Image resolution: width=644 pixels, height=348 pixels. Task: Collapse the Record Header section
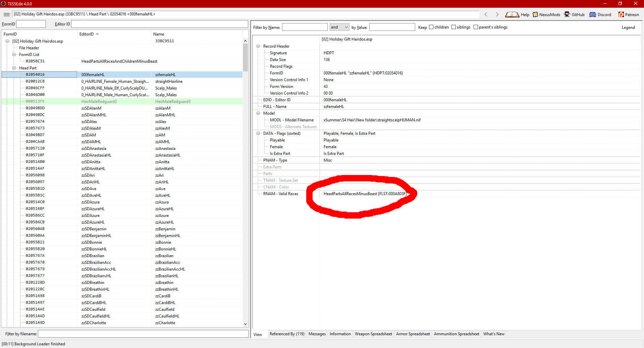click(x=258, y=46)
